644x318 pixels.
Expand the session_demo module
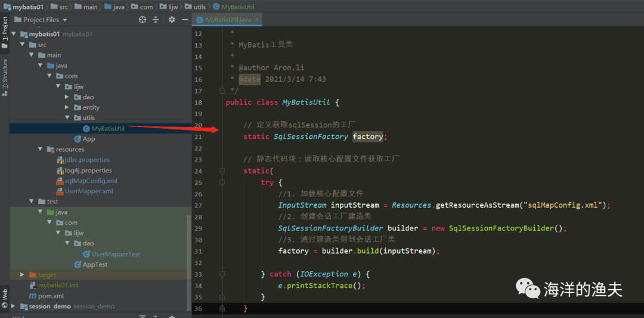point(14,306)
